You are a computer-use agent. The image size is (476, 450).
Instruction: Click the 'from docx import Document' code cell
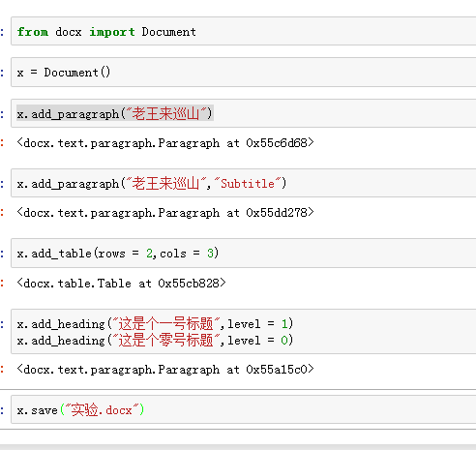tap(244, 31)
